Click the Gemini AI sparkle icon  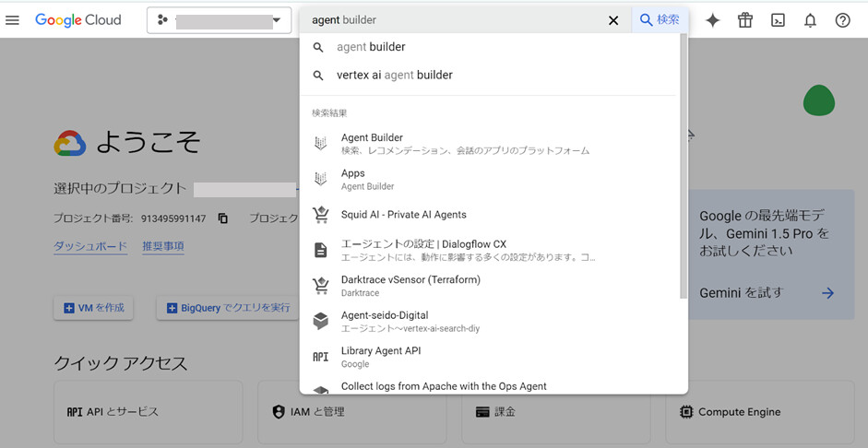(712, 20)
